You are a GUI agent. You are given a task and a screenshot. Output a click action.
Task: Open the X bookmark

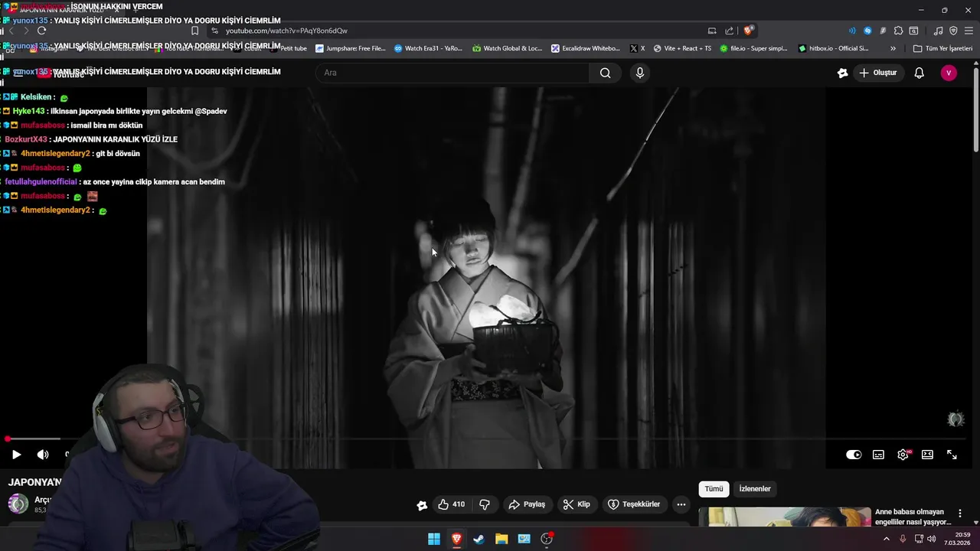click(637, 48)
